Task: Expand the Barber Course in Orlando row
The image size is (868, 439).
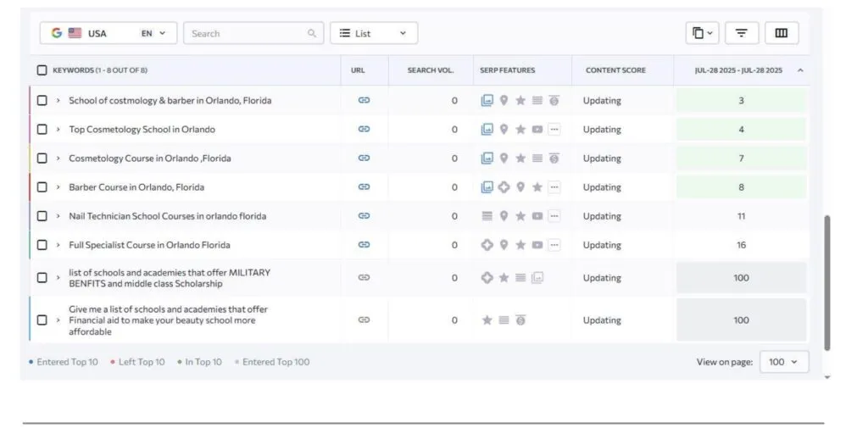Action: pos(58,187)
